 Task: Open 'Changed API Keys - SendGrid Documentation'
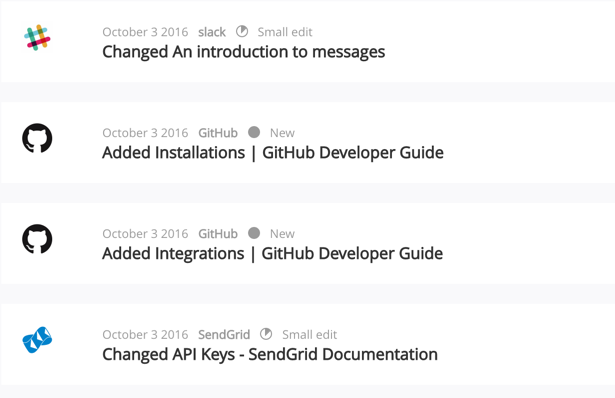coord(270,354)
